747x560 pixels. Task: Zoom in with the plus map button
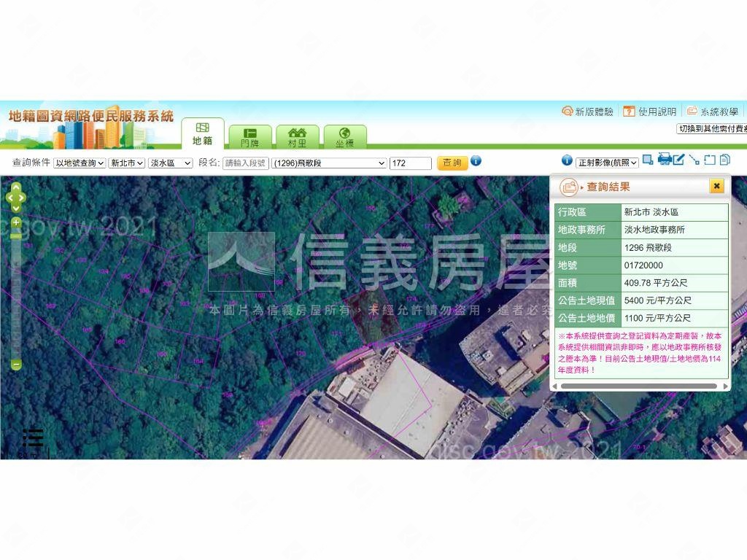coord(16,222)
